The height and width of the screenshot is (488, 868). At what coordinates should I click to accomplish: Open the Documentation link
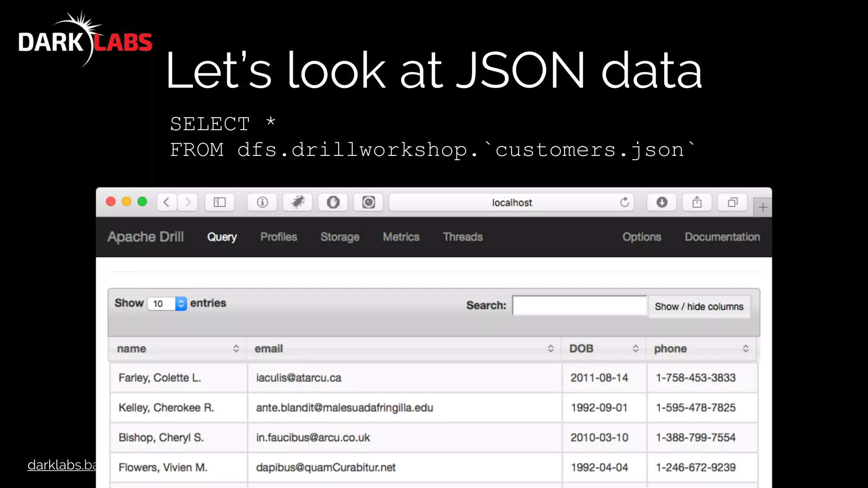tap(722, 237)
